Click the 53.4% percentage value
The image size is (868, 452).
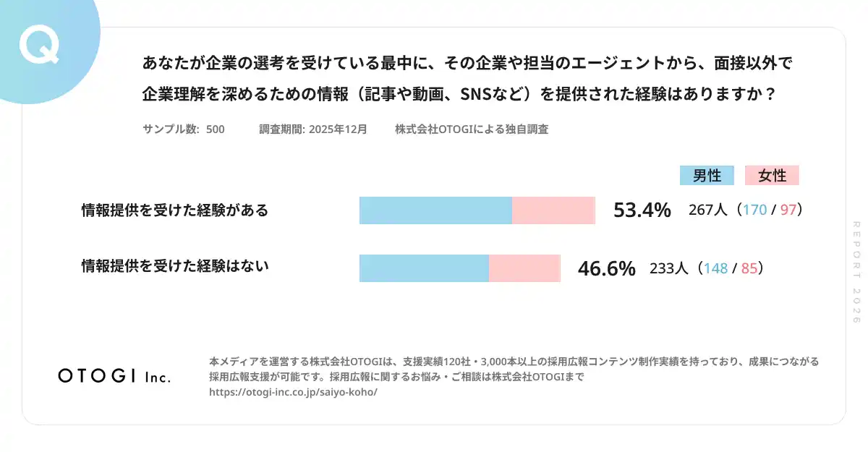(x=642, y=210)
